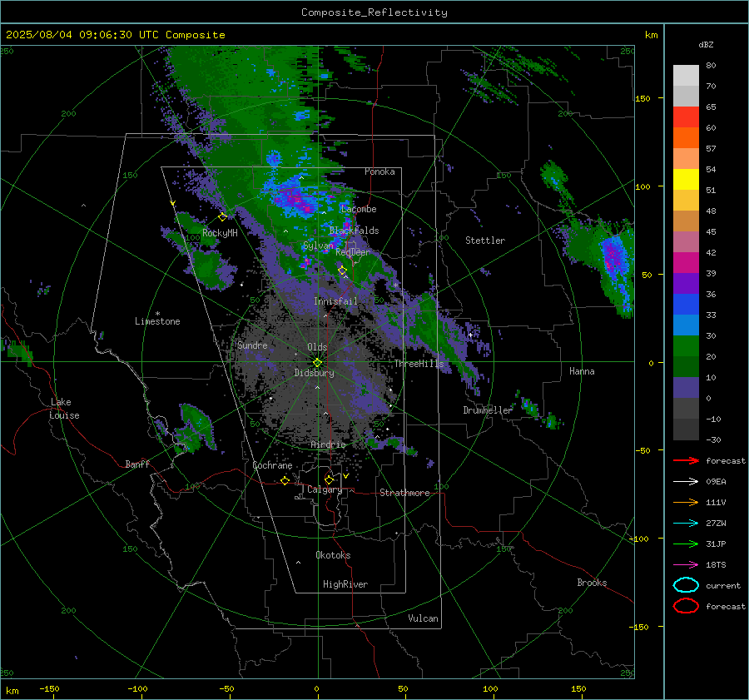Image resolution: width=749 pixels, height=700 pixels.
Task: Click the Hanna label
Action: coord(582,371)
